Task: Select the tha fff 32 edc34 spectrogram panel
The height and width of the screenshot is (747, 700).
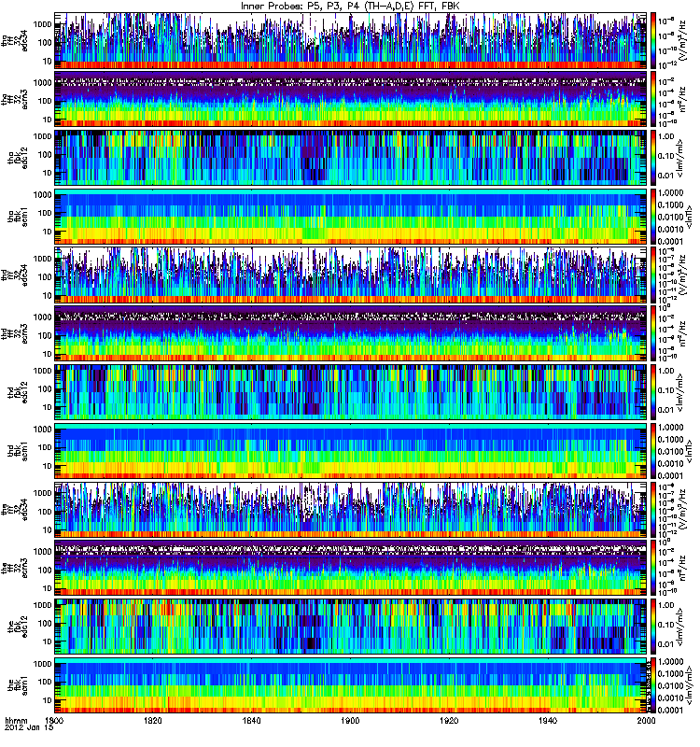Action: [350, 40]
